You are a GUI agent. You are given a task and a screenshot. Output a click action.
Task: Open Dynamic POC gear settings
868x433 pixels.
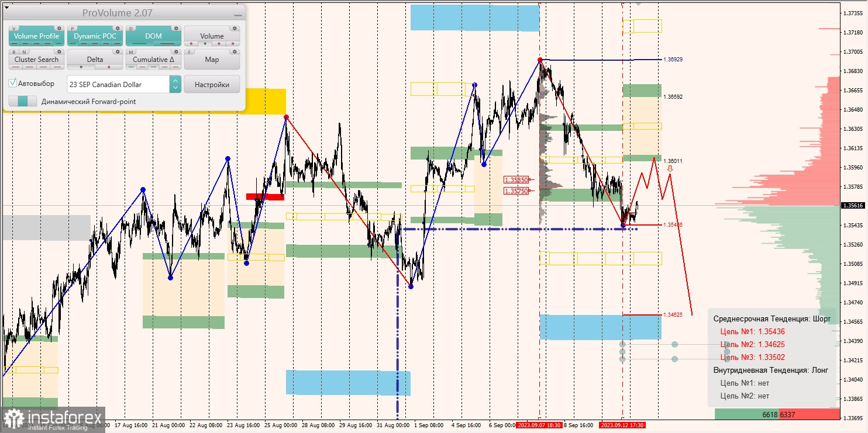118,28
